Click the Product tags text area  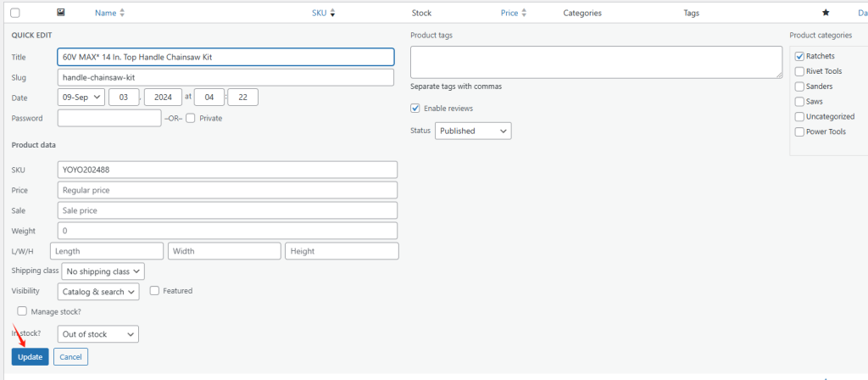[x=596, y=62]
